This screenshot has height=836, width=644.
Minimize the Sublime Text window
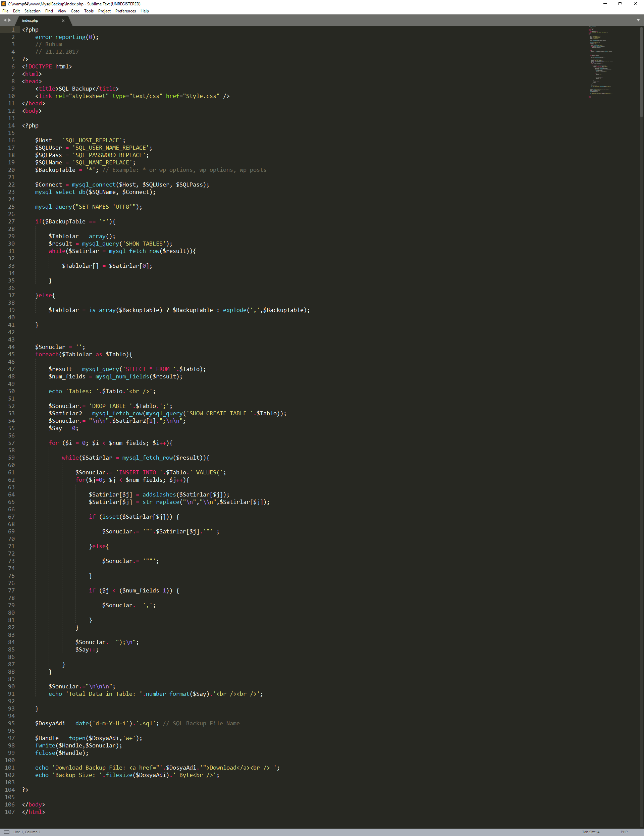point(605,4)
